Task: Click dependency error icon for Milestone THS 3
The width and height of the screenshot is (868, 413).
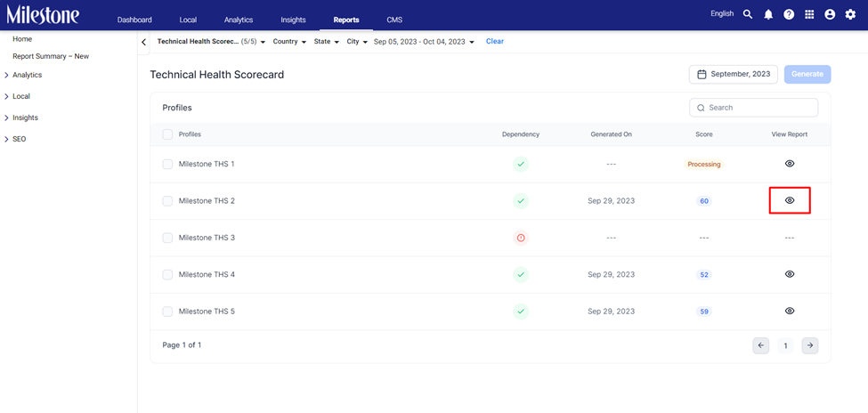Action: 521,238
